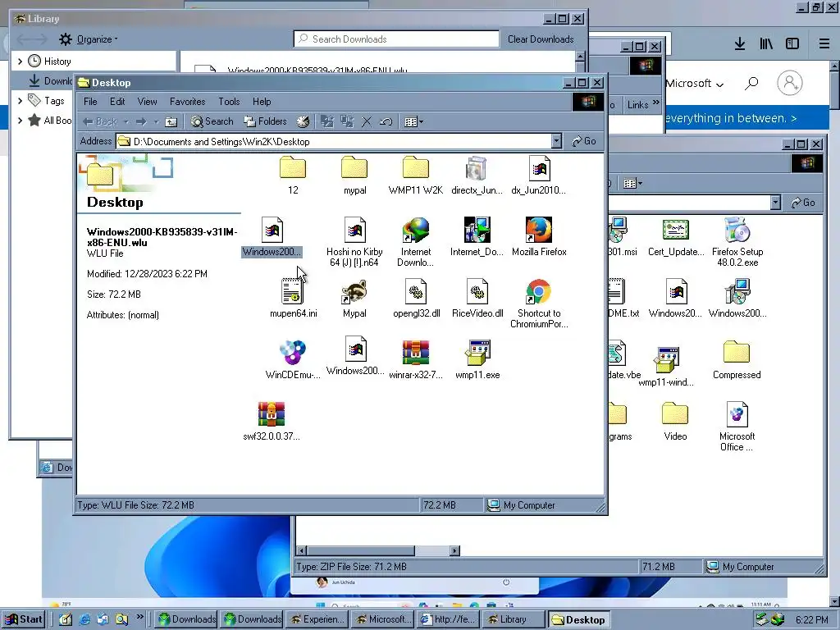
Task: Open Firefox hamburger menu
Action: [x=824, y=44]
